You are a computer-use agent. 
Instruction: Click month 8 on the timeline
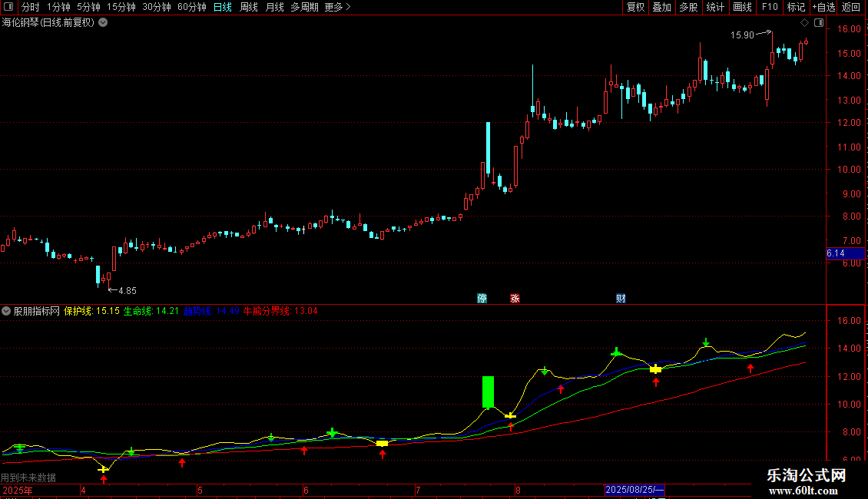(518, 490)
